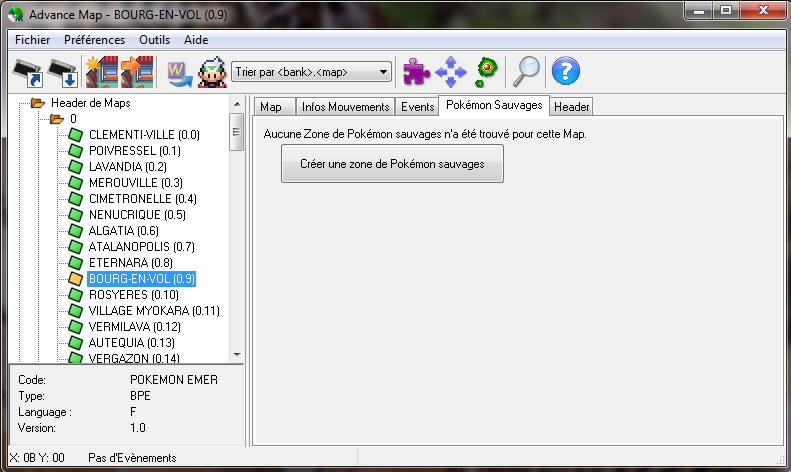This screenshot has width=791, height=472.
Task: Open the Préférences menu
Action: point(94,40)
